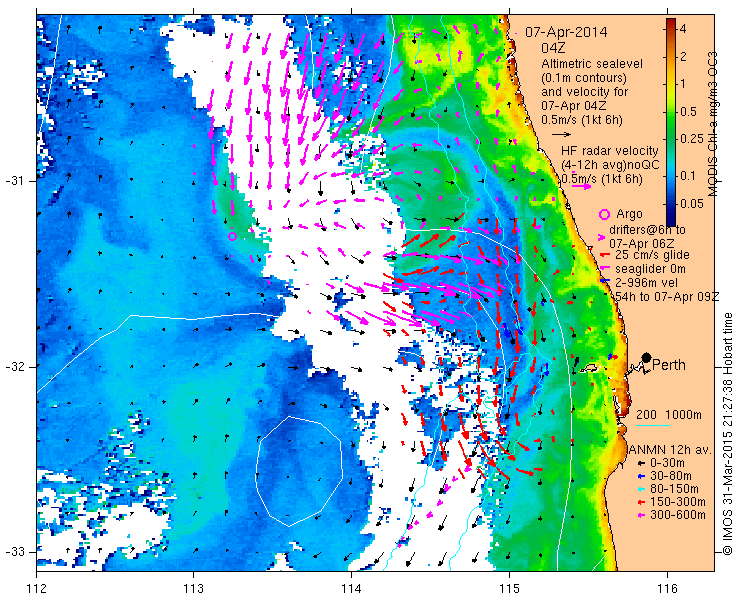Click the Argo float circle on the map
Viewport: 740px width, 600px height.
click(232, 237)
